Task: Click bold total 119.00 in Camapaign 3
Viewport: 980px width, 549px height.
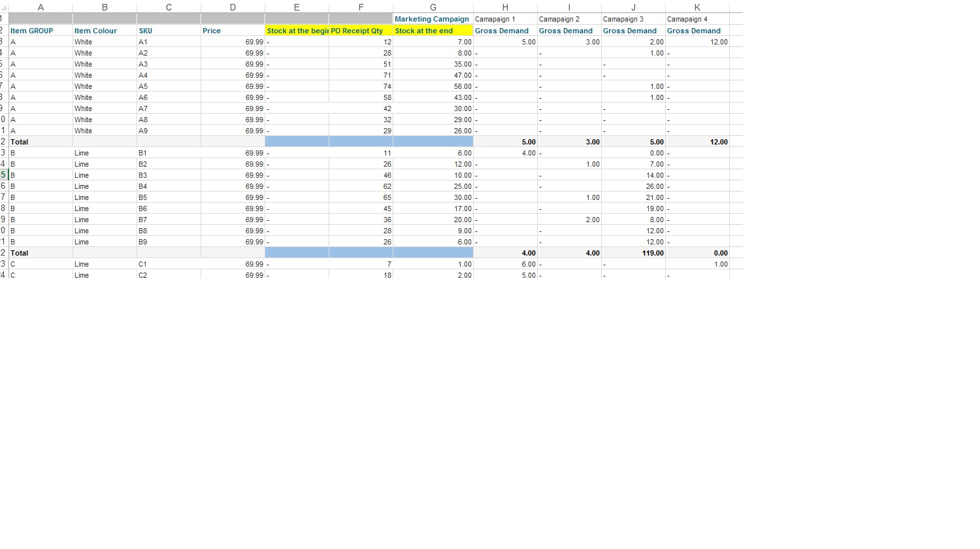Action: pyautogui.click(x=633, y=253)
